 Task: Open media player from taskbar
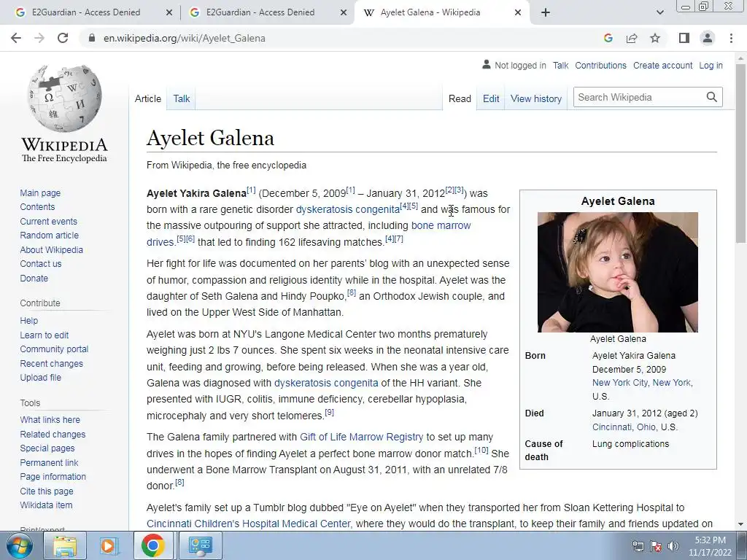[x=109, y=545]
